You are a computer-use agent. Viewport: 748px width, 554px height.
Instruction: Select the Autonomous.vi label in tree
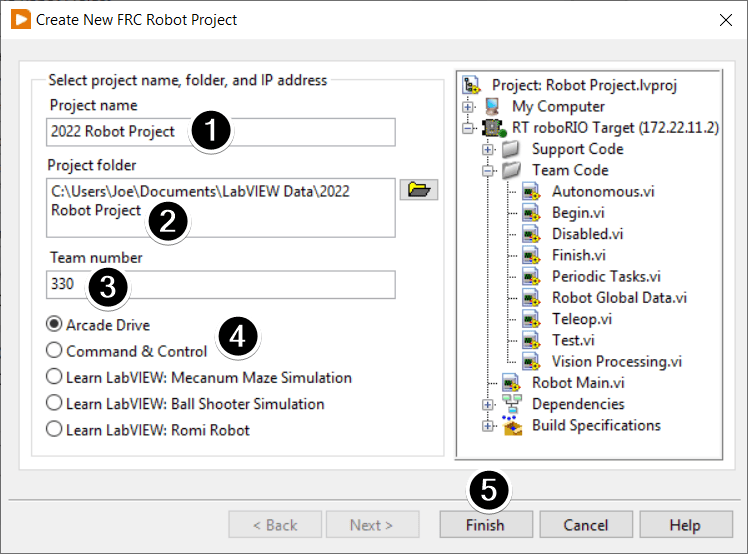click(x=603, y=191)
